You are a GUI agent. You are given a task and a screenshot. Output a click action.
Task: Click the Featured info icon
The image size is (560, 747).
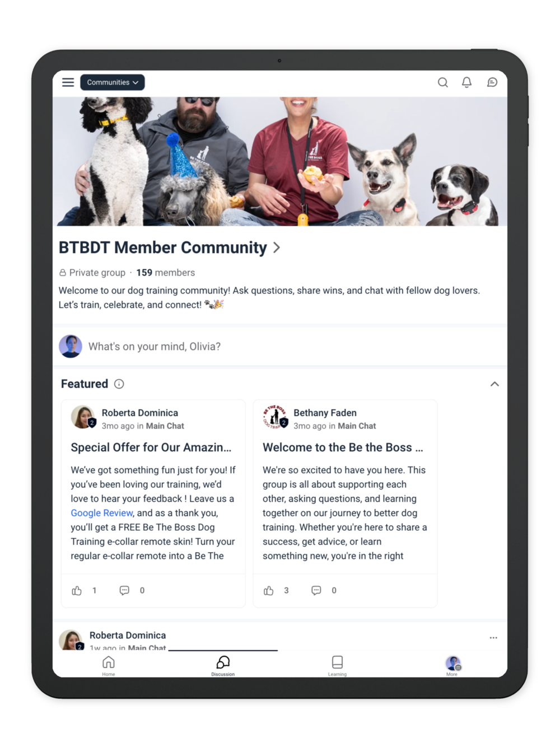pos(119,384)
